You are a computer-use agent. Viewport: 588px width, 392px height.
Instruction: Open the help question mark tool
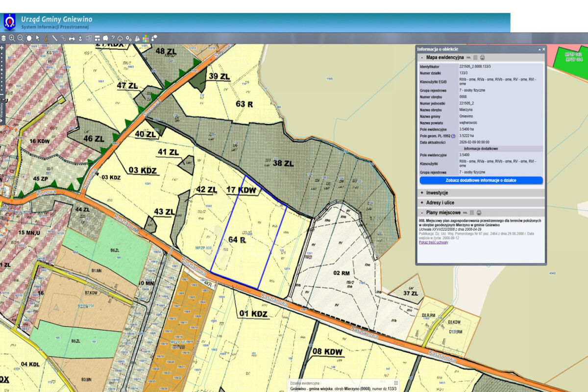(113, 38)
